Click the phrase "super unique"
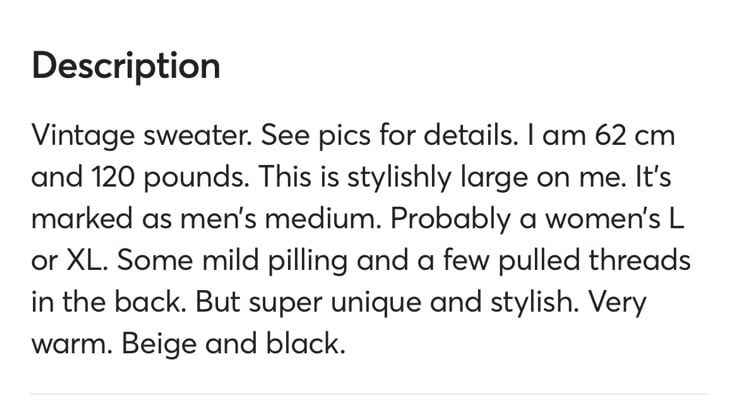The image size is (739, 419). [x=335, y=303]
